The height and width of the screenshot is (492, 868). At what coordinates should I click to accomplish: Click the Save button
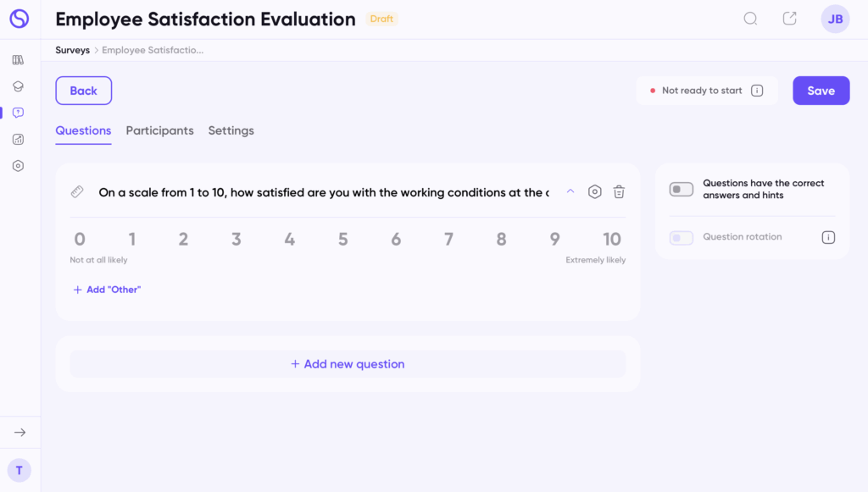coord(821,91)
